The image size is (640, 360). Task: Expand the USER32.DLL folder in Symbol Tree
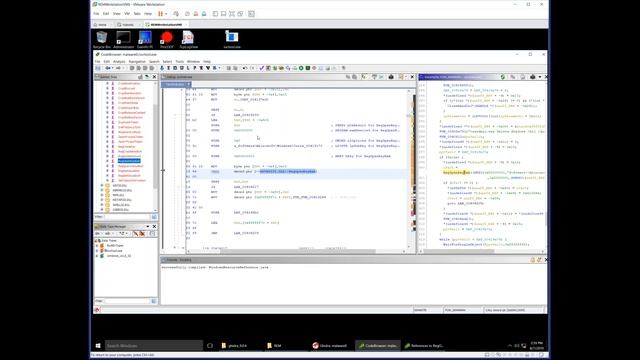tap(102, 210)
